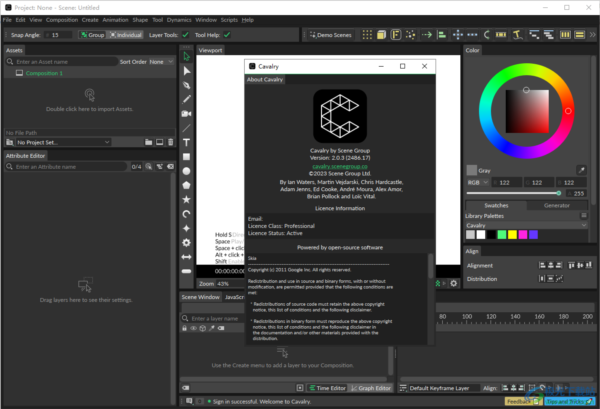Pick the yellow swatch in Cavalry palette
The width and height of the screenshot is (600, 409).
pyautogui.click(x=512, y=235)
